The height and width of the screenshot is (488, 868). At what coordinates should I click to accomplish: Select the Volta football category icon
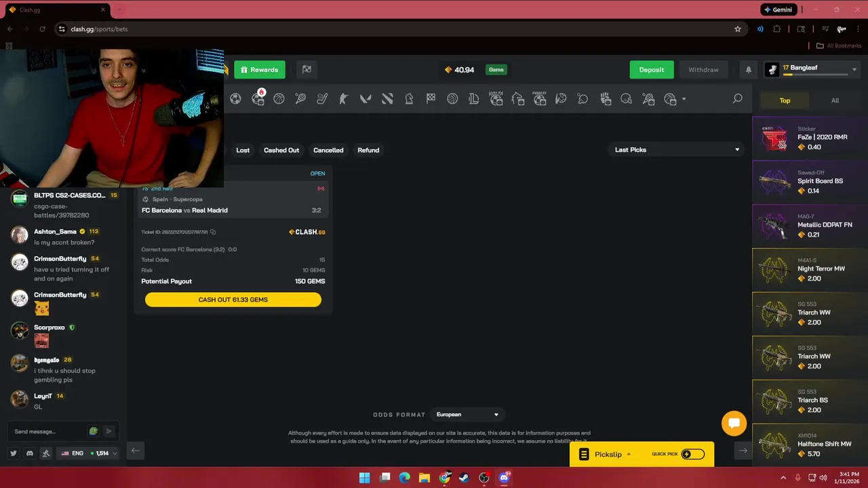coord(496,99)
